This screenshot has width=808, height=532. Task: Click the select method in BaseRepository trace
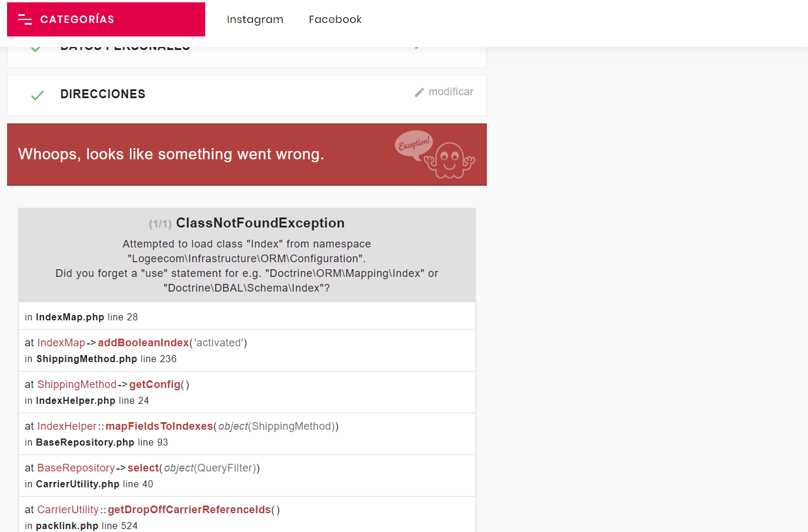(143, 468)
